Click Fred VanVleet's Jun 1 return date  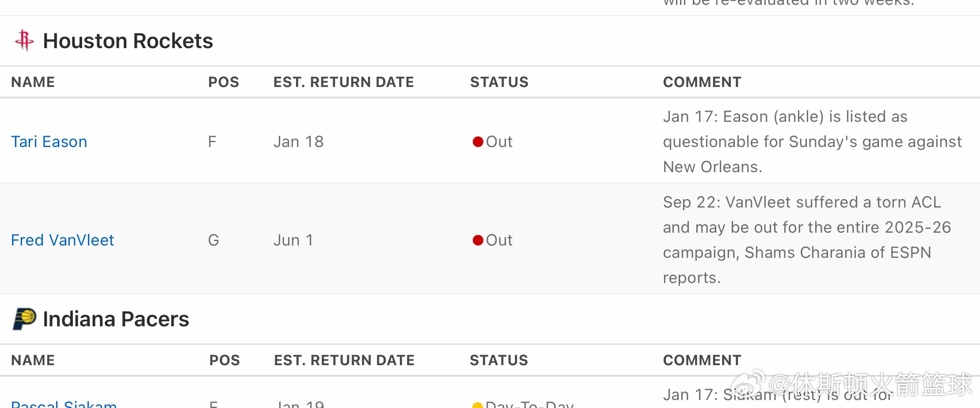pyautogui.click(x=293, y=240)
